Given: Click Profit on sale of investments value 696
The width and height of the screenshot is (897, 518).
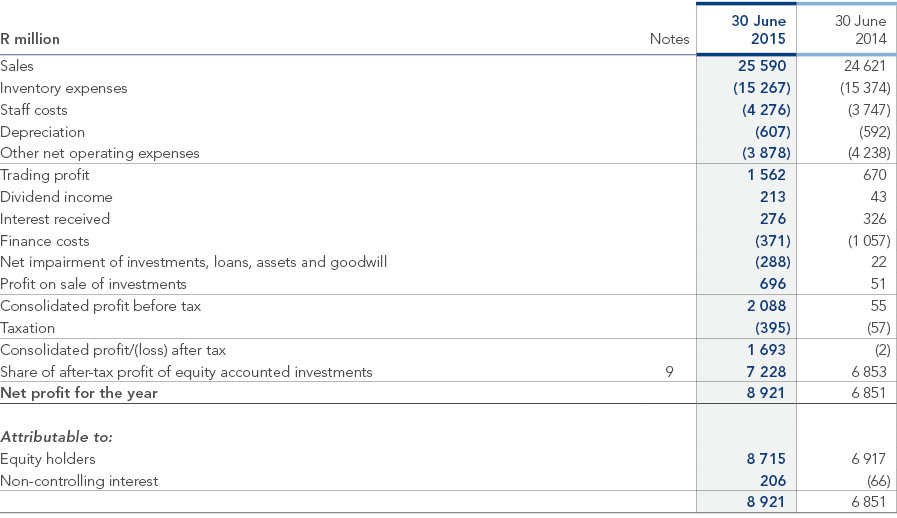Looking at the screenshot, I should 773,284.
